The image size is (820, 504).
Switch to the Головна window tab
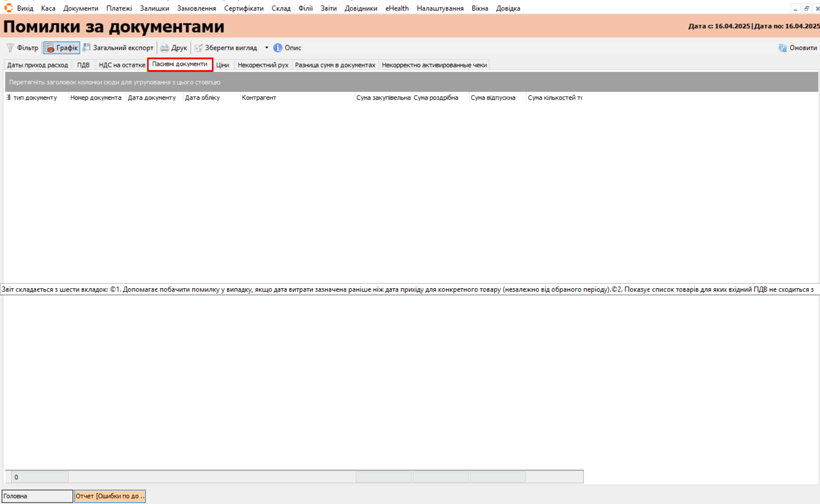pos(37,496)
